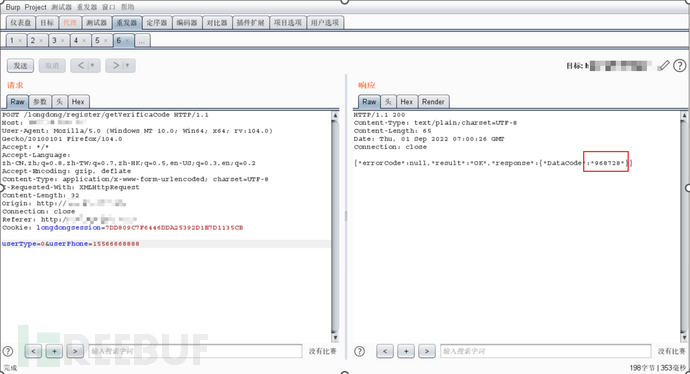Click the 取消 cancel button
Screen dimensions: 690x374
[x=52, y=66]
